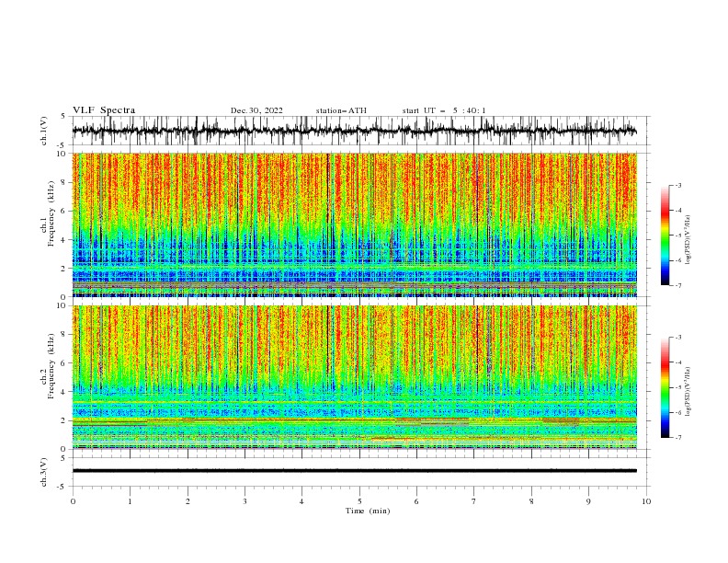The height and width of the screenshot is (563, 728).
Task: Click the 'start UT = 5 :40: 1' label
Action: click(444, 110)
